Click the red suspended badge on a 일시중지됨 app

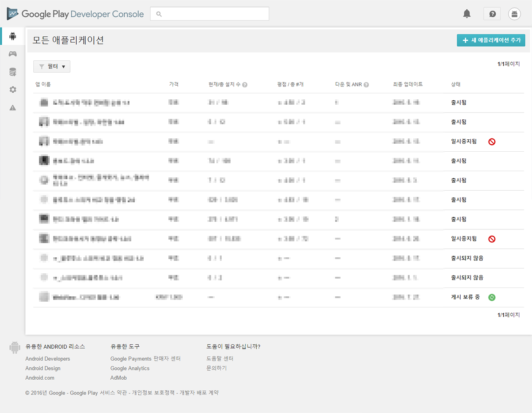[492, 141]
